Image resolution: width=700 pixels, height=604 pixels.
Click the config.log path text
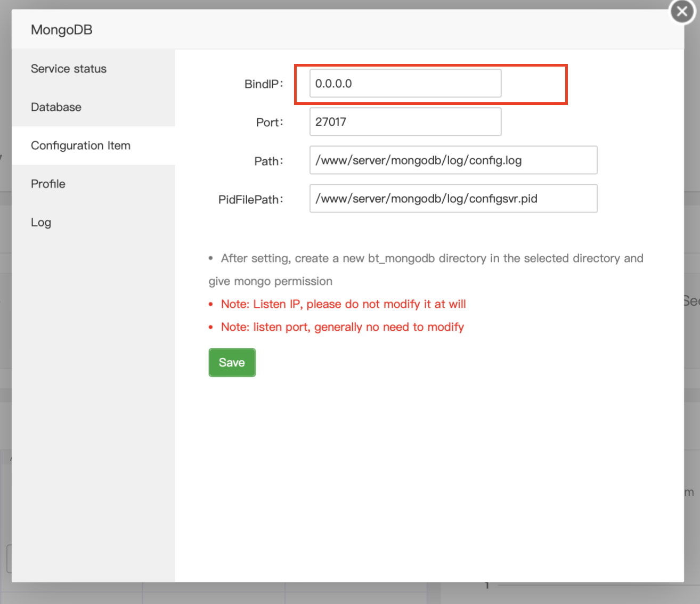(x=418, y=160)
